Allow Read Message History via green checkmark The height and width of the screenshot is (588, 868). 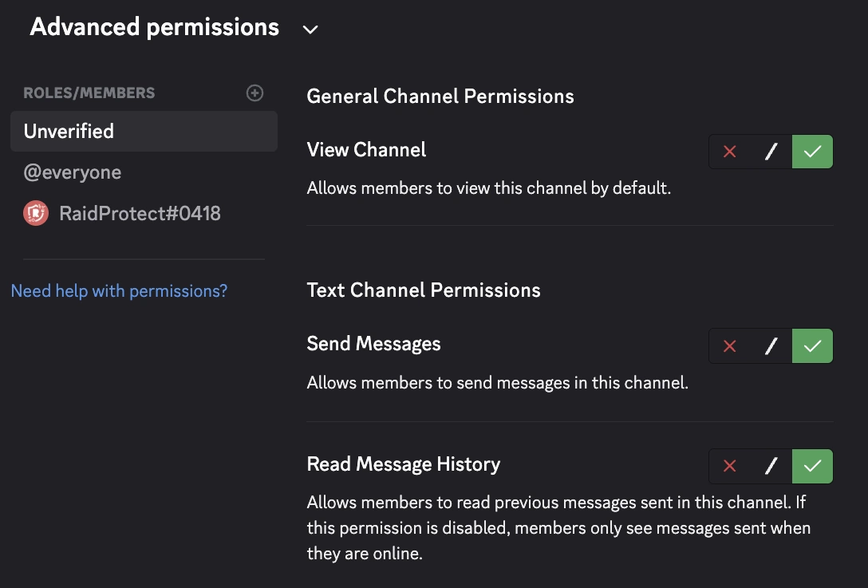click(x=811, y=466)
